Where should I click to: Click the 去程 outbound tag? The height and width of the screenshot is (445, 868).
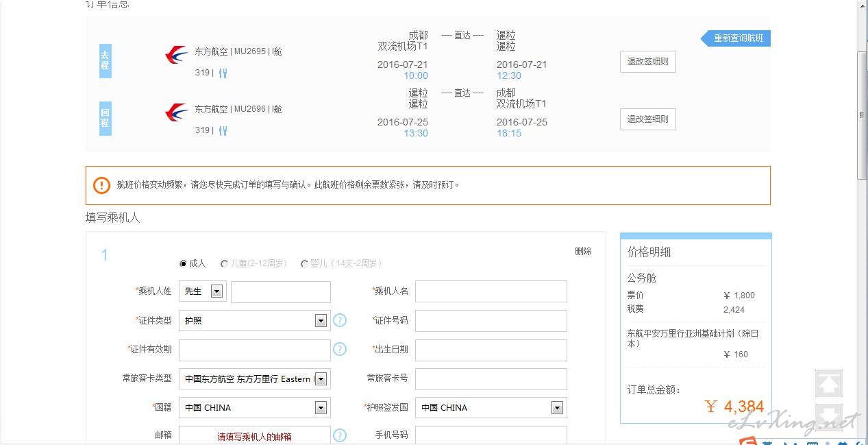point(105,60)
